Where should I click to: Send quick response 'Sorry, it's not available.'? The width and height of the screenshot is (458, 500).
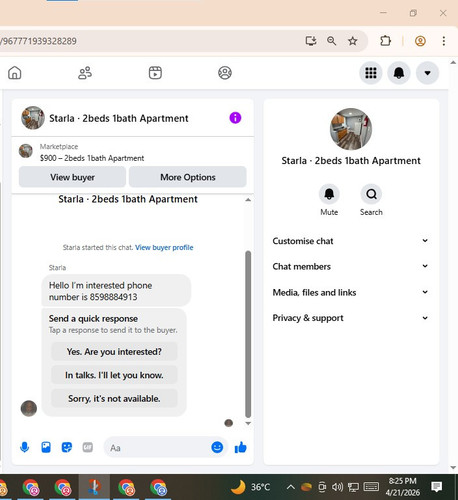point(114,398)
